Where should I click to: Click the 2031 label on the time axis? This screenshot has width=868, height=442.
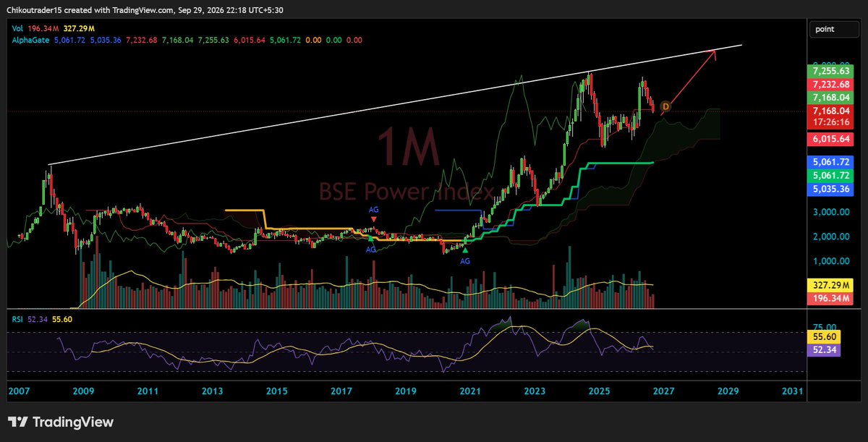(793, 391)
